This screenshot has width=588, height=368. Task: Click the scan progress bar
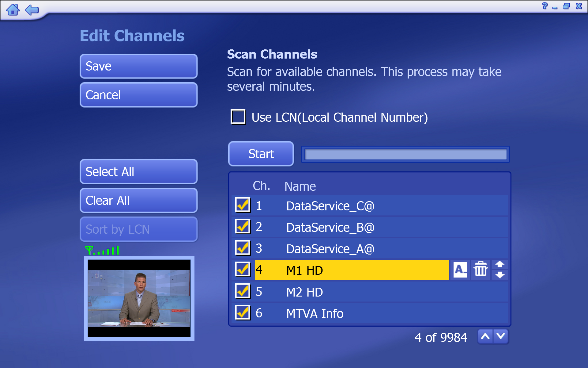(405, 154)
